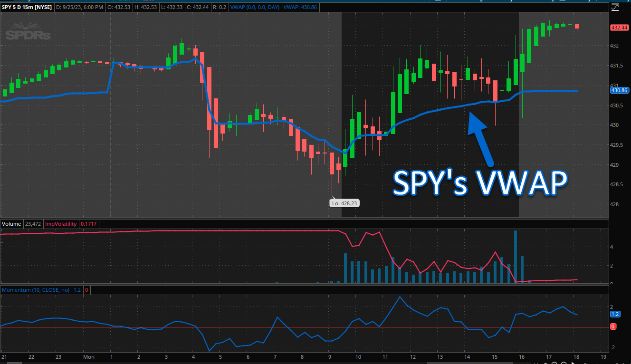The image size is (631, 364).
Task: Open the 'Momentum (10, CLOSE, no)' study label
Action: click(36, 289)
